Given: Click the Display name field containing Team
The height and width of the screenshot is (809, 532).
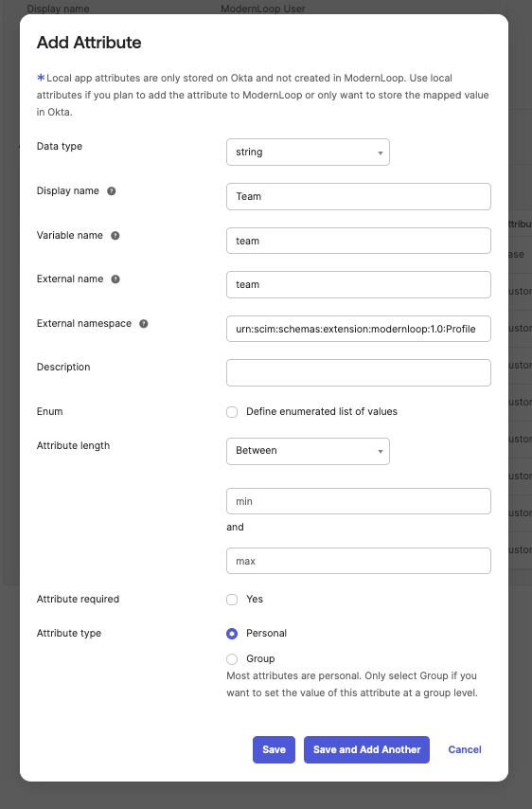Looking at the screenshot, I should tap(358, 197).
